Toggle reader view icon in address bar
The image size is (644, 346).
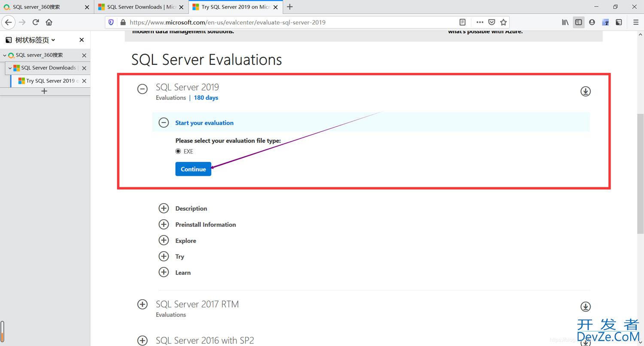pyautogui.click(x=462, y=22)
